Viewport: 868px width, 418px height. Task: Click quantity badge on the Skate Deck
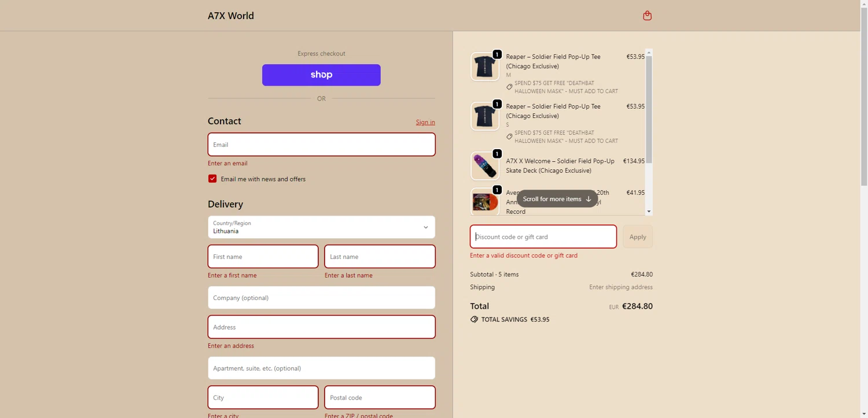click(x=497, y=154)
